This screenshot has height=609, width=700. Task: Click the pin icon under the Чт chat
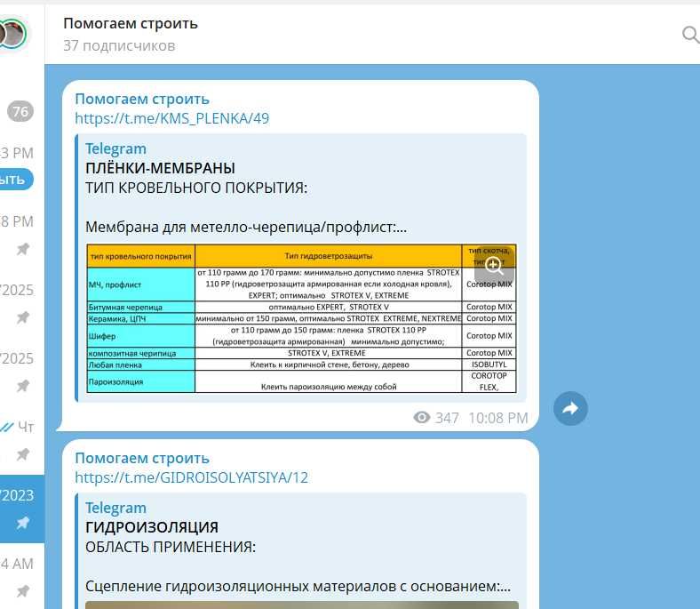point(23,454)
